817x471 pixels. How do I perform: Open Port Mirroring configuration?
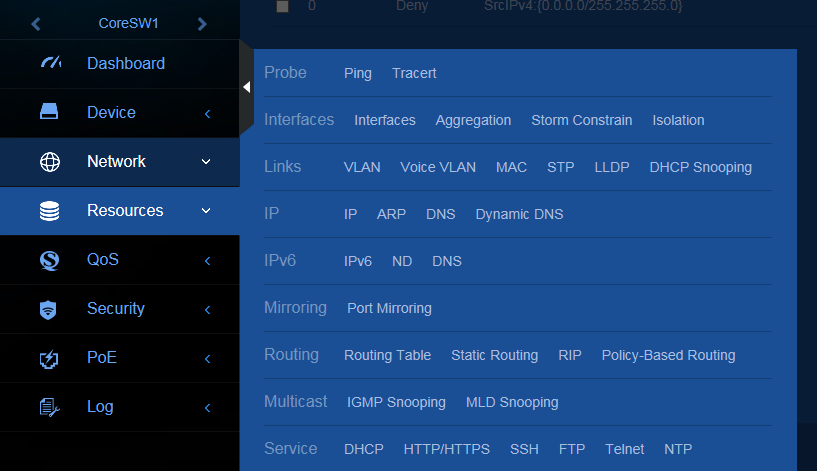pos(389,308)
